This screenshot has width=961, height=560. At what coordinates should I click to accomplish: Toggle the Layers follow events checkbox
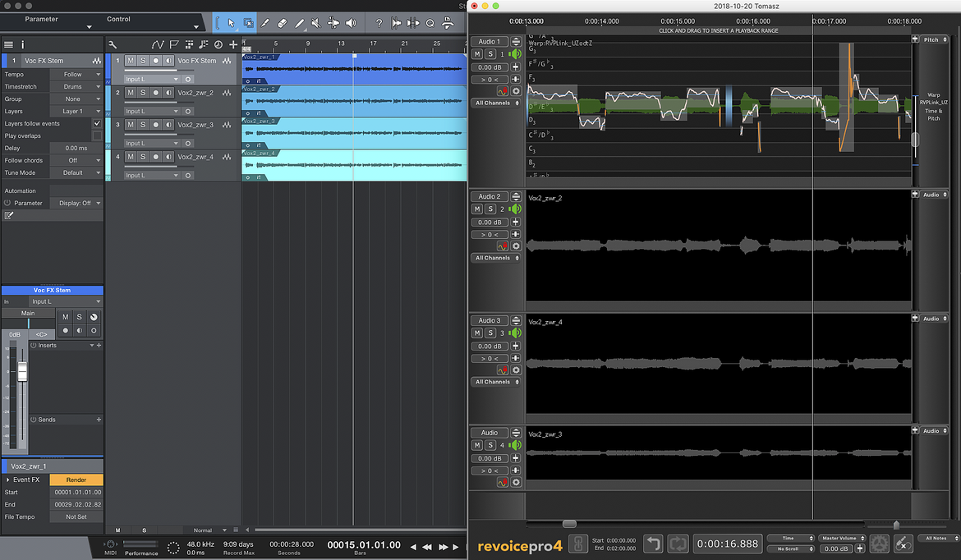pyautogui.click(x=97, y=123)
